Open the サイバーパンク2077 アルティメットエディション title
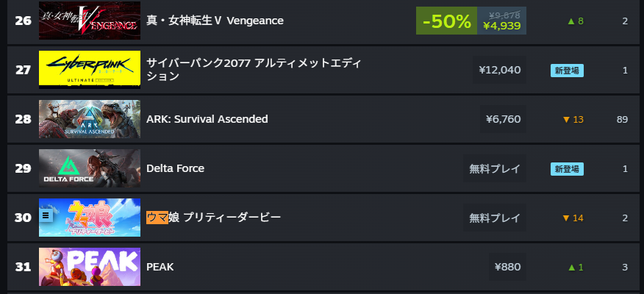 pyautogui.click(x=254, y=70)
